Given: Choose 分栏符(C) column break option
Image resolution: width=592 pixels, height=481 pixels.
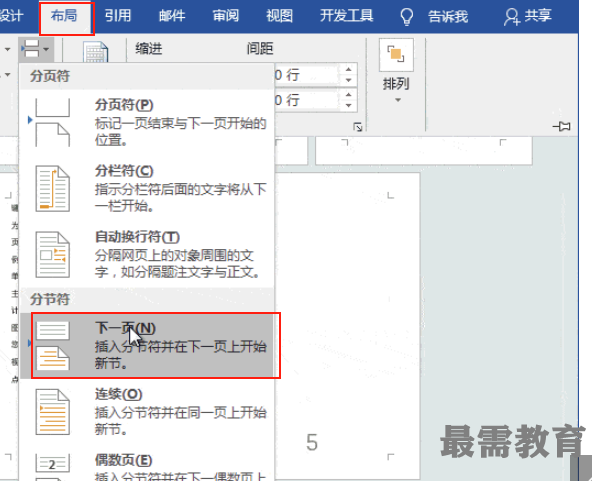Looking at the screenshot, I should click(x=147, y=188).
